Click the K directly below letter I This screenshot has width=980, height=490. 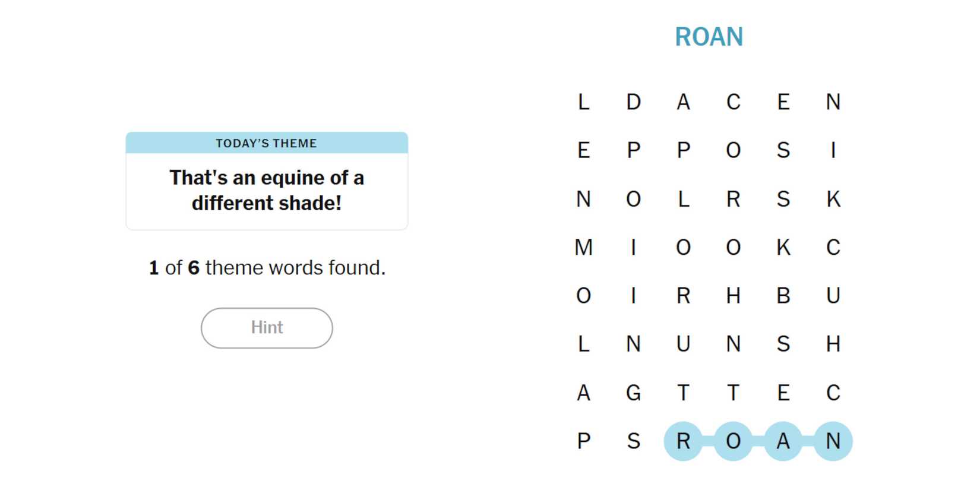[833, 199]
